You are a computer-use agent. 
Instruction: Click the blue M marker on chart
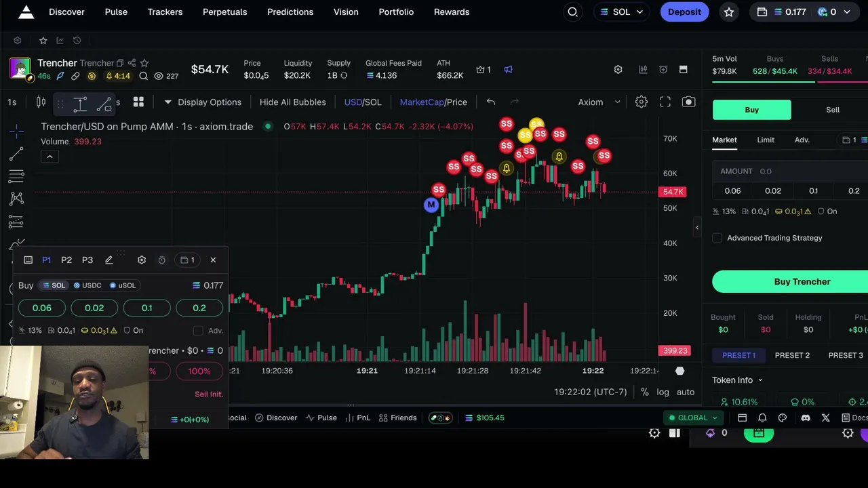pos(431,205)
